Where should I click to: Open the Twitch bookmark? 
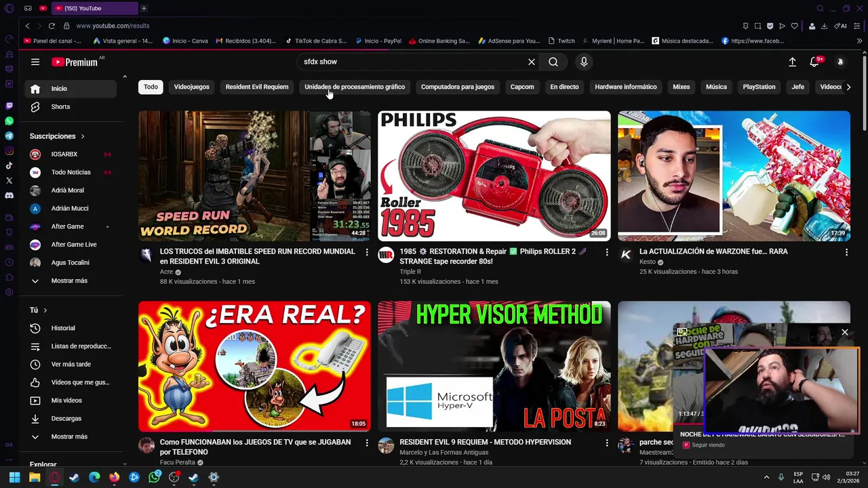[x=561, y=41]
